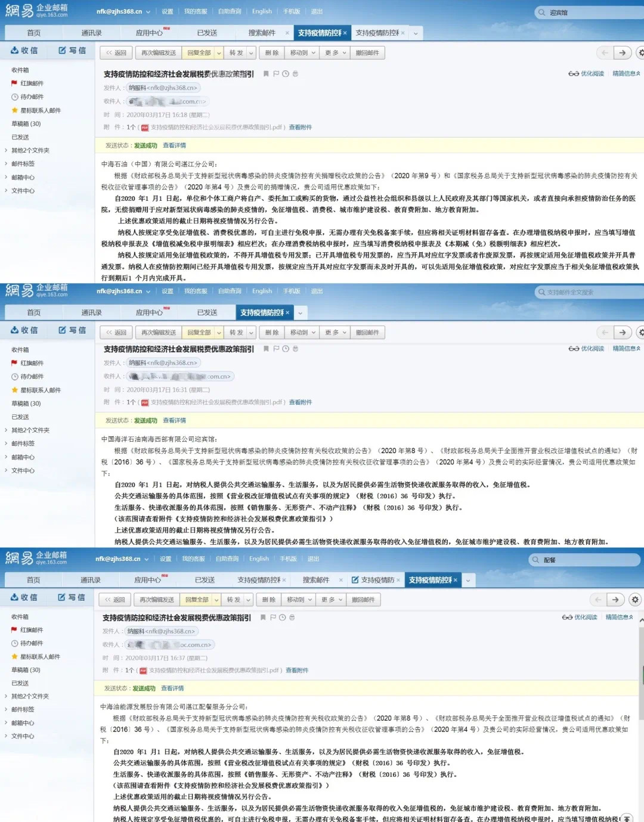
Task: Open the 应用中心 tab in the 16:37 email window
Action: tap(148, 580)
